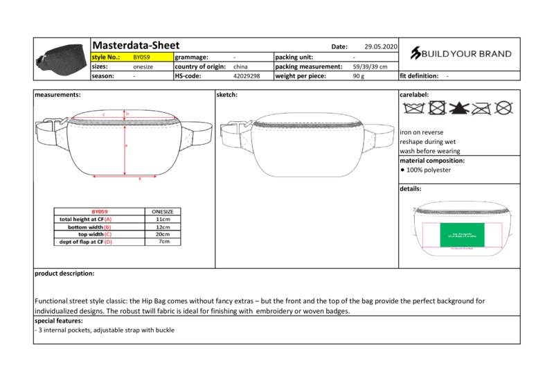Click the HS-code value 42029298
This screenshot has width=554, height=392.
(247, 76)
